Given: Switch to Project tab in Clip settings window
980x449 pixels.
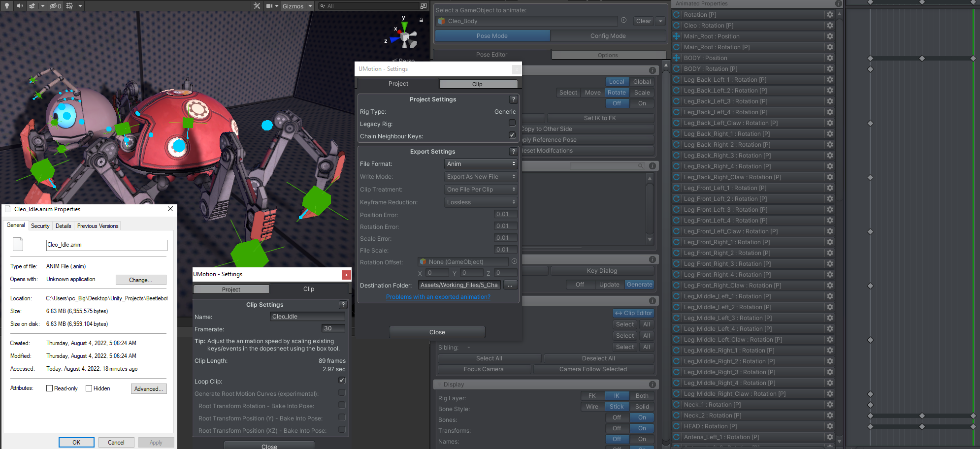Looking at the screenshot, I should 231,289.
